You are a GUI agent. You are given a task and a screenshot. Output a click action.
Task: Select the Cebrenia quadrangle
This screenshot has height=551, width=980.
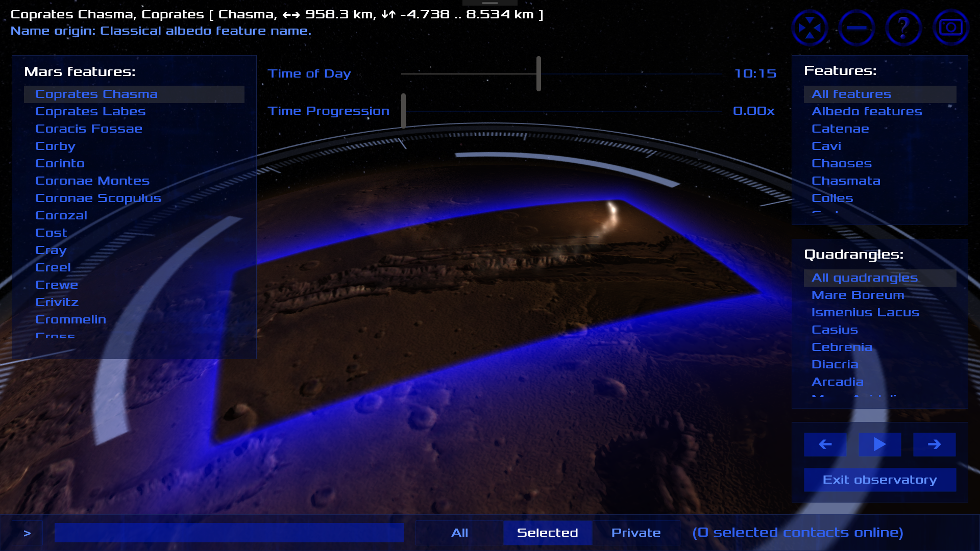tap(880, 347)
